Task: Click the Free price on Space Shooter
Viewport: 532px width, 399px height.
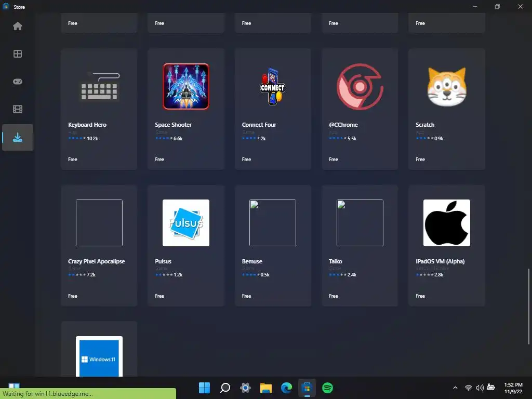Action: click(x=159, y=159)
